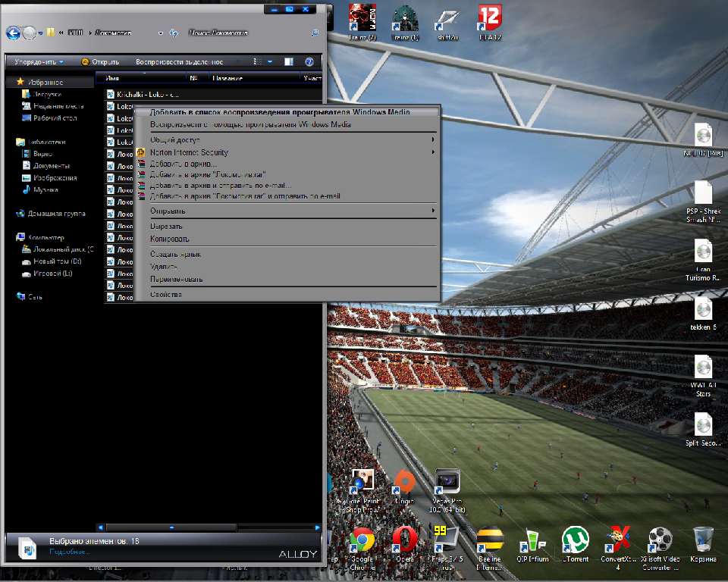Choose Norton Internet Security in the context menu
Image resolution: width=728 pixels, height=582 pixels.
pyautogui.click(x=189, y=152)
